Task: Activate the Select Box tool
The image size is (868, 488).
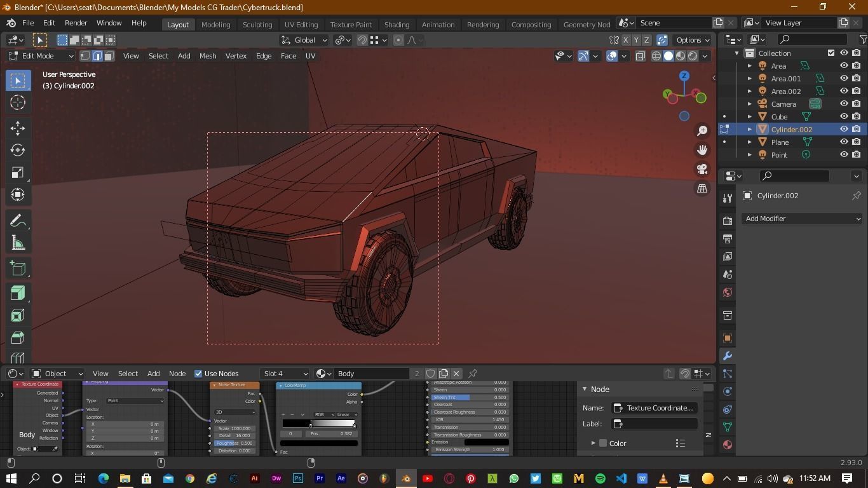Action: 18,80
